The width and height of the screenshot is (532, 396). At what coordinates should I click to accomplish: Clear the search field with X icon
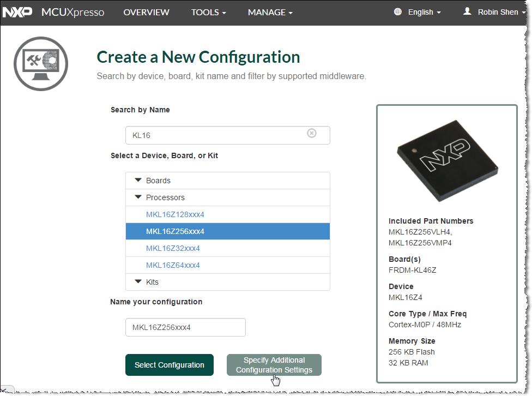(x=312, y=133)
